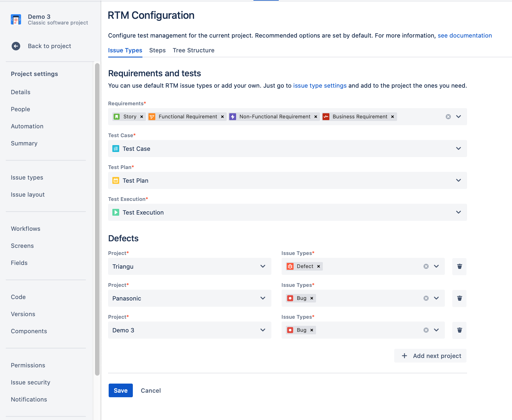Expand the Requirements issue types dropdown
512x420 pixels.
coord(458,116)
